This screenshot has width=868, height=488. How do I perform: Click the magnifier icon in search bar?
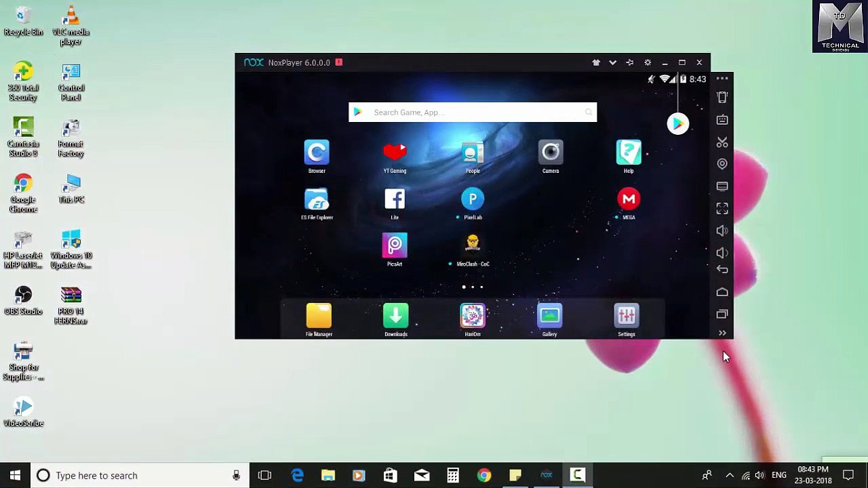point(588,113)
